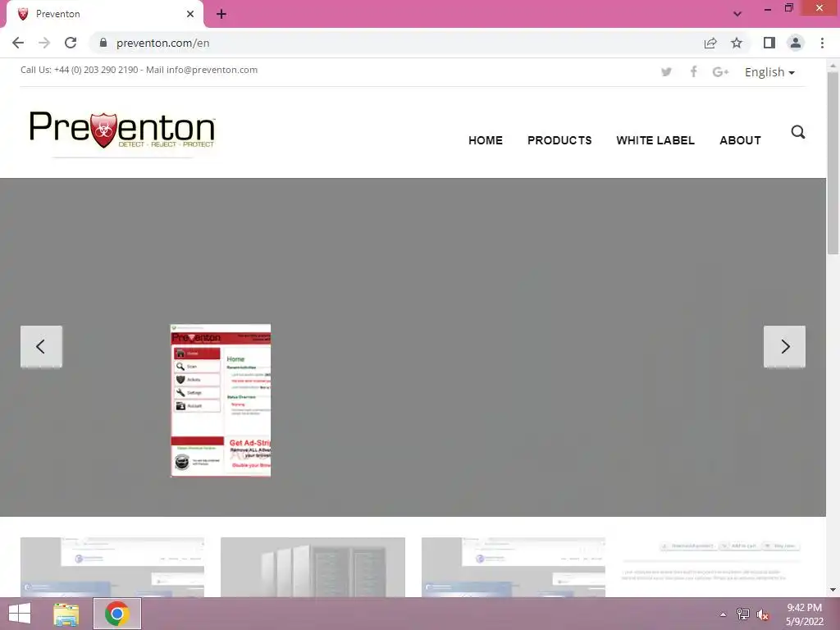
Task: Open the browser side panel icon
Action: 769,43
